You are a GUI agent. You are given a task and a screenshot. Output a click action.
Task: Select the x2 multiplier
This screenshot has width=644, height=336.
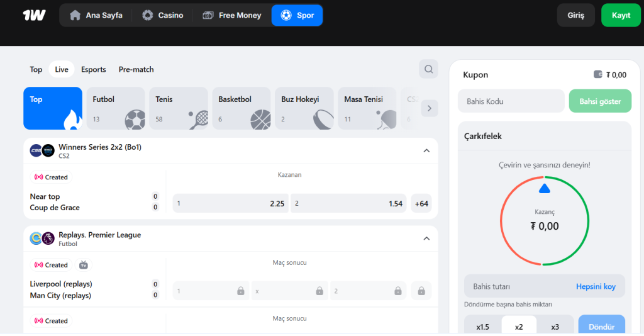[519, 327]
